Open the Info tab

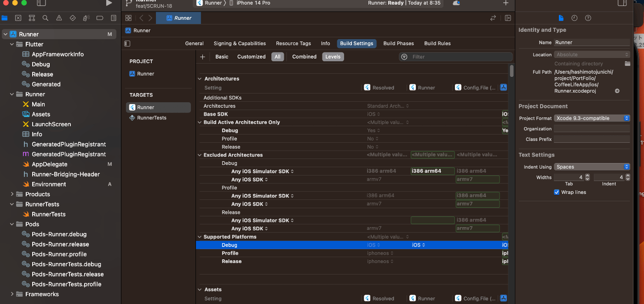pyautogui.click(x=325, y=43)
